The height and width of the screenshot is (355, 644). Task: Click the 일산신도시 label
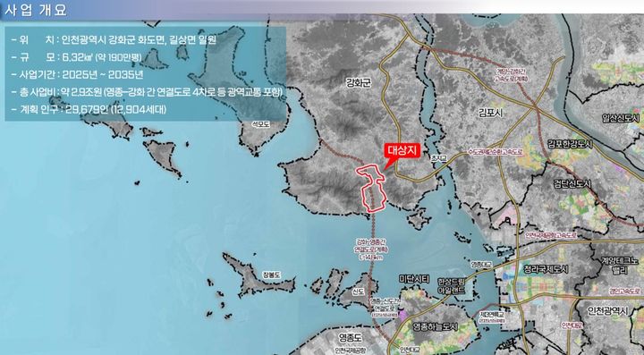621,118
